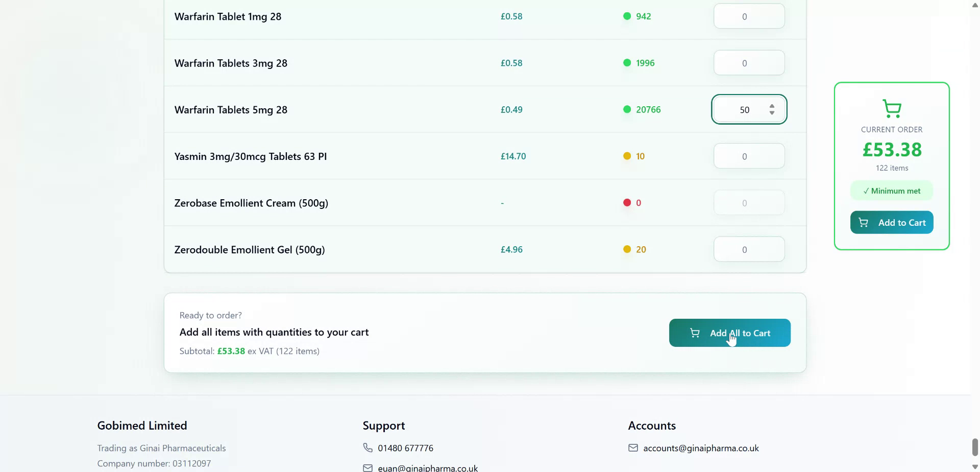Click the phone icon in the Support section
This screenshot has width=980, height=472.
coord(367,447)
